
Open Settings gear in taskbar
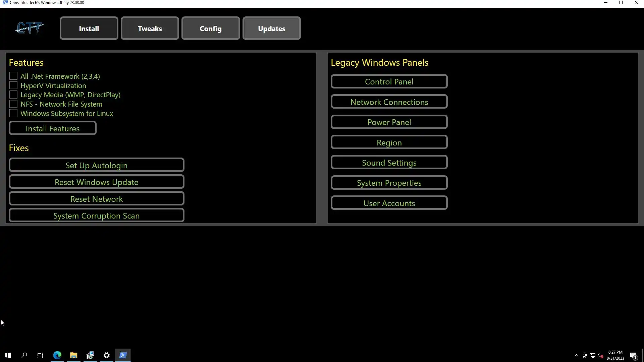(107, 355)
